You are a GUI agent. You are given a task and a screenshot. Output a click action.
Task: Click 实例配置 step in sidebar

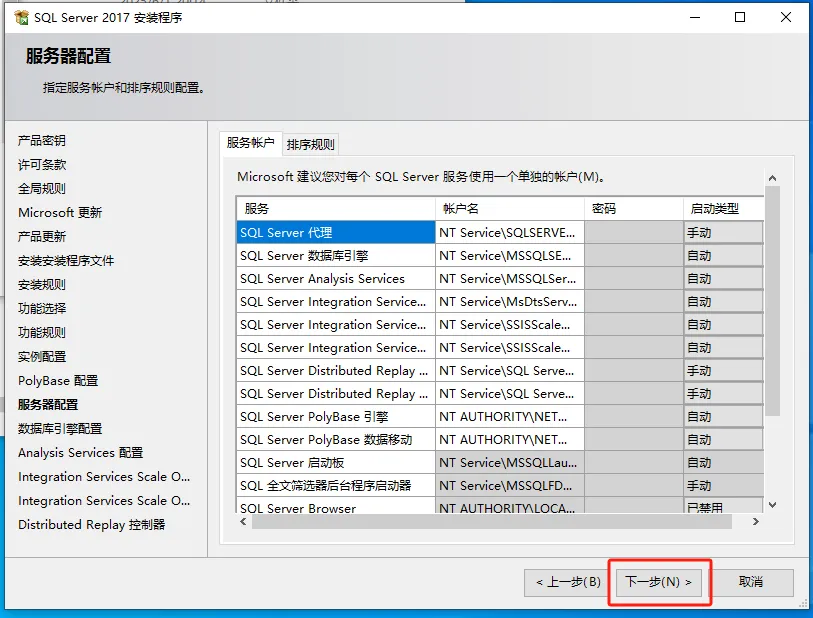tap(42, 357)
